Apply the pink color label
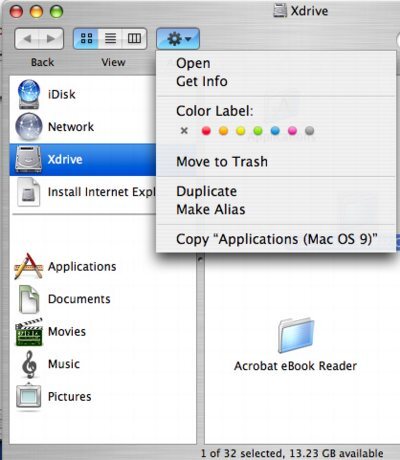This screenshot has height=460, width=400. pyautogui.click(x=292, y=131)
